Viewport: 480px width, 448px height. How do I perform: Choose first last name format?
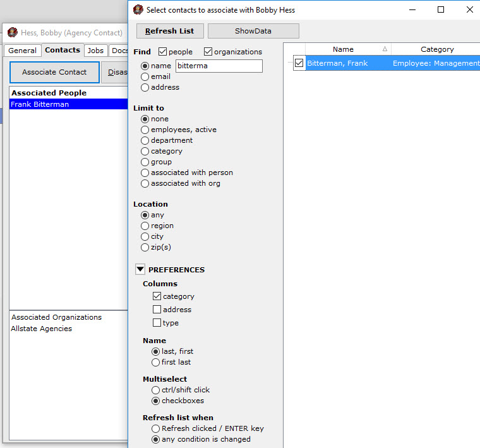click(155, 362)
